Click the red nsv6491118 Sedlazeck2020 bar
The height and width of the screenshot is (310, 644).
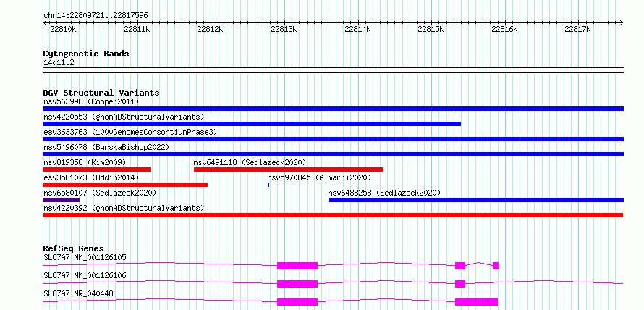point(288,169)
